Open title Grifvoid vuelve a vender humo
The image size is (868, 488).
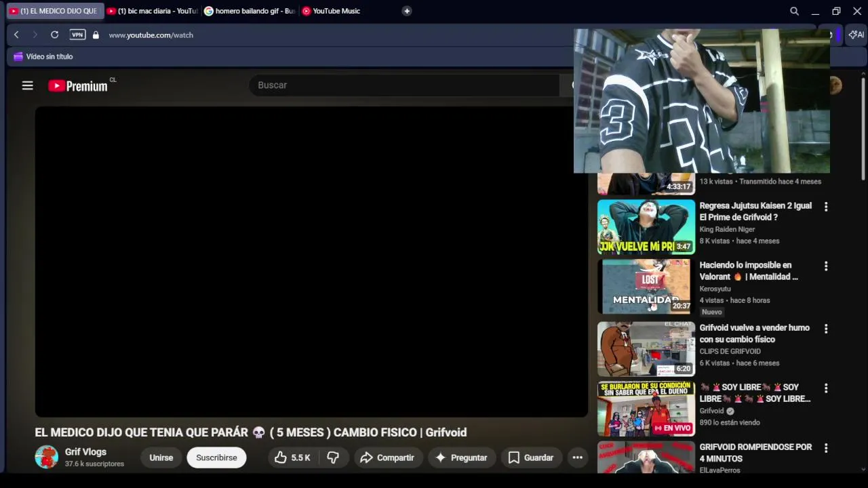click(754, 333)
